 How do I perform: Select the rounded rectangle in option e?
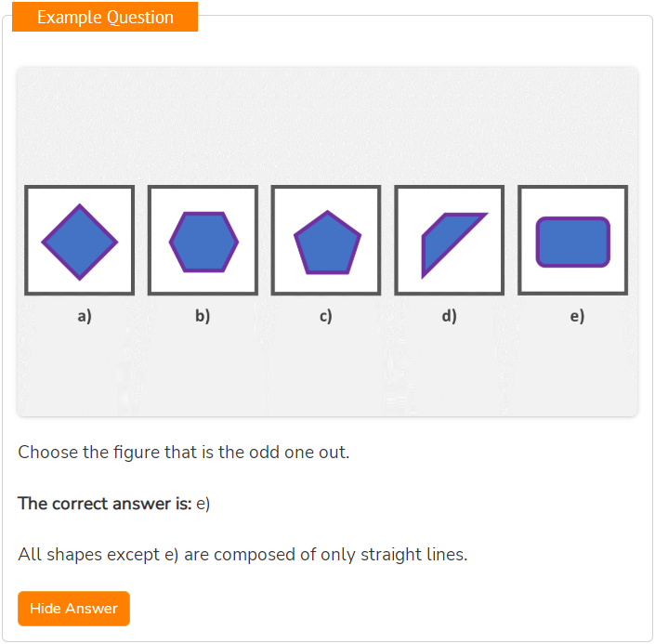pyautogui.click(x=572, y=242)
